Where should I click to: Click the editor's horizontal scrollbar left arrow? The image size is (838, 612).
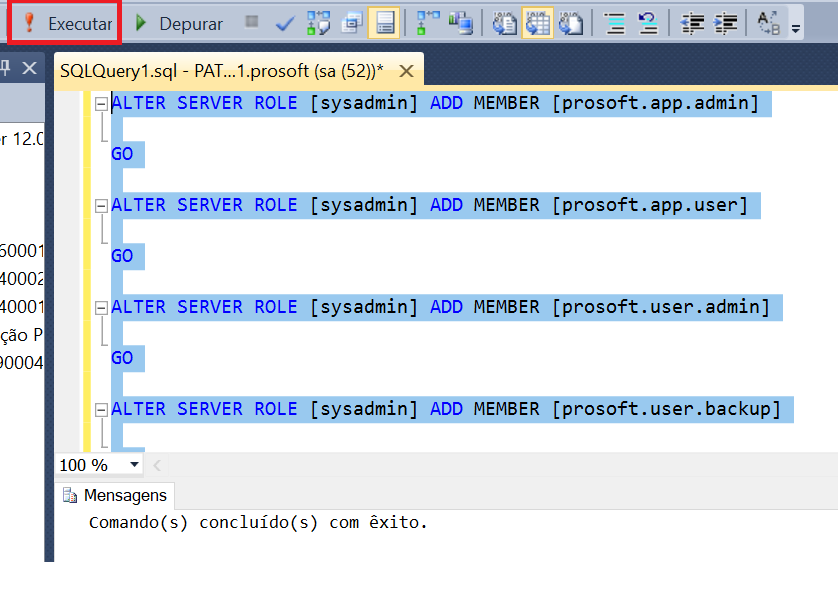pyautogui.click(x=158, y=465)
